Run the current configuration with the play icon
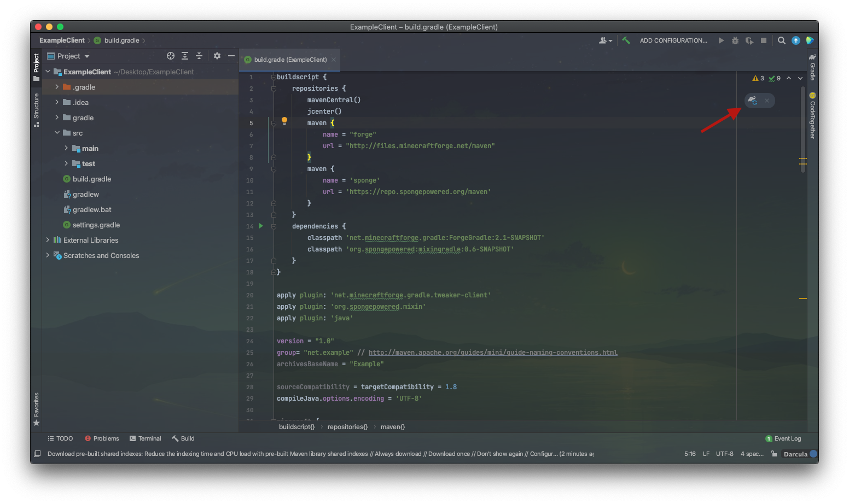This screenshot has width=849, height=504. pos(721,40)
